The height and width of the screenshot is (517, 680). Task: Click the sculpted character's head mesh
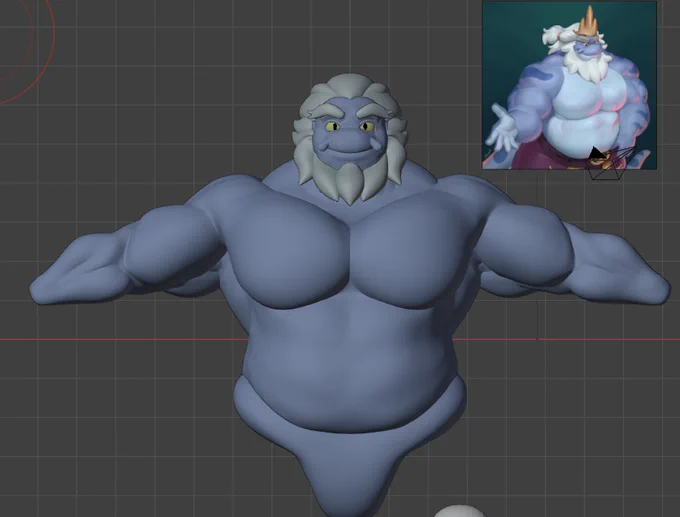pos(350,139)
